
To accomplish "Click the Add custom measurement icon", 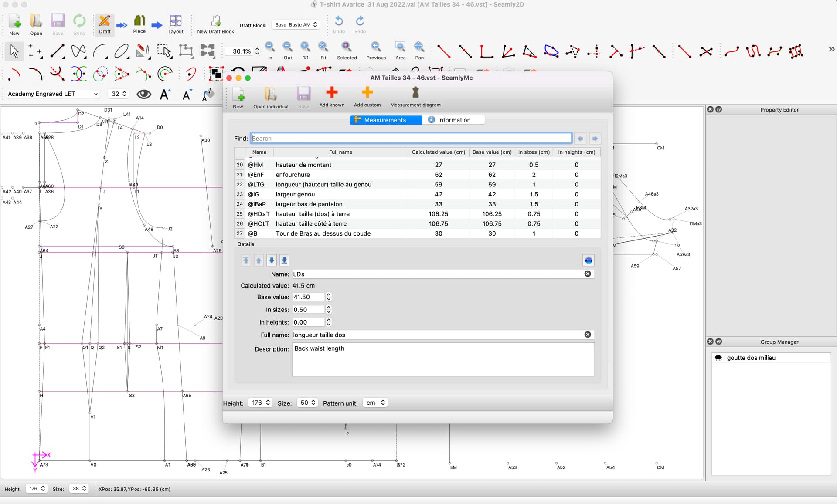I will [367, 93].
